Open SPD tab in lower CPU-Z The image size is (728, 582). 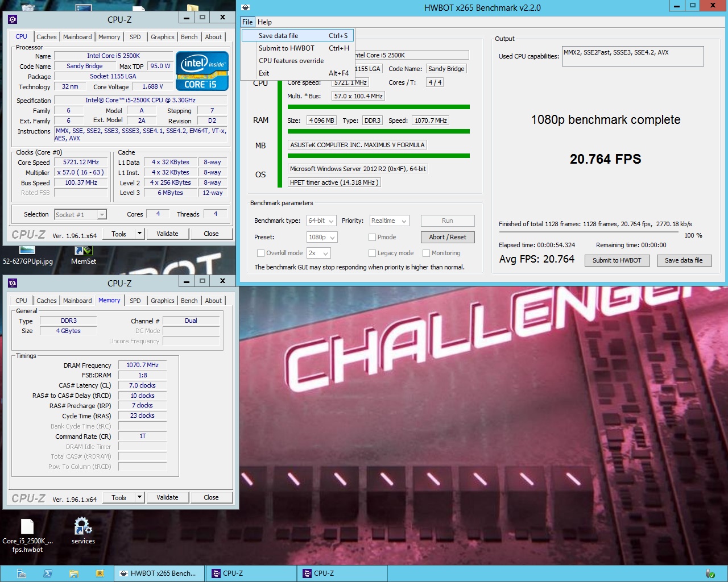[135, 301]
